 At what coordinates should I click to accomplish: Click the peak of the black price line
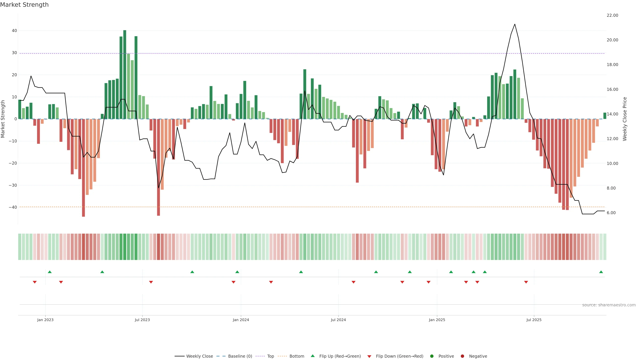[515, 24]
